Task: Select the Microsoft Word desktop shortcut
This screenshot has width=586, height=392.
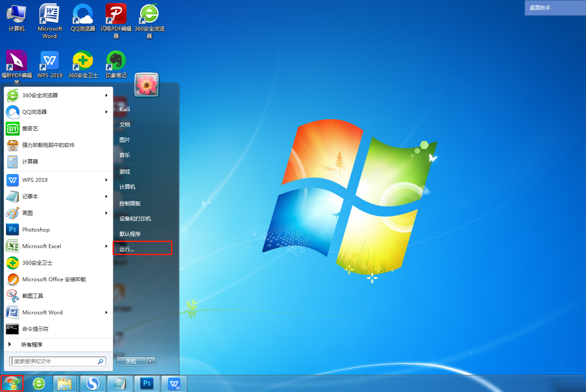Action: [x=50, y=21]
